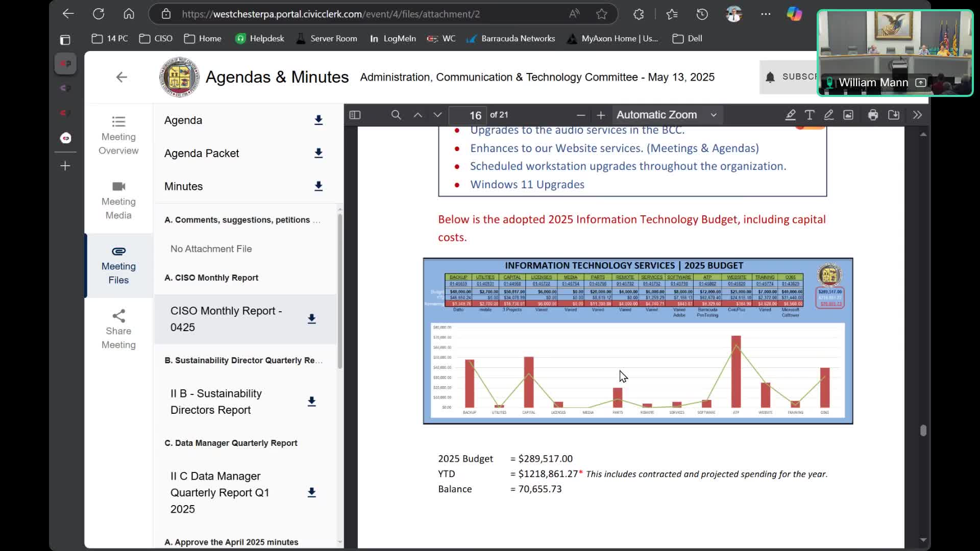Open browser settings ellipsis menu

[766, 14]
